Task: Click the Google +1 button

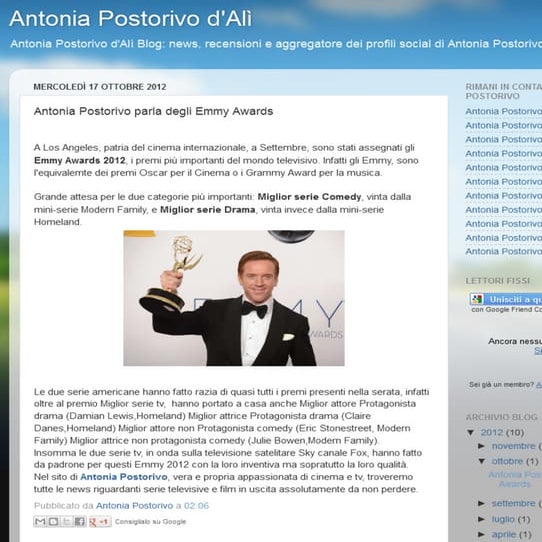Action: (x=100, y=521)
